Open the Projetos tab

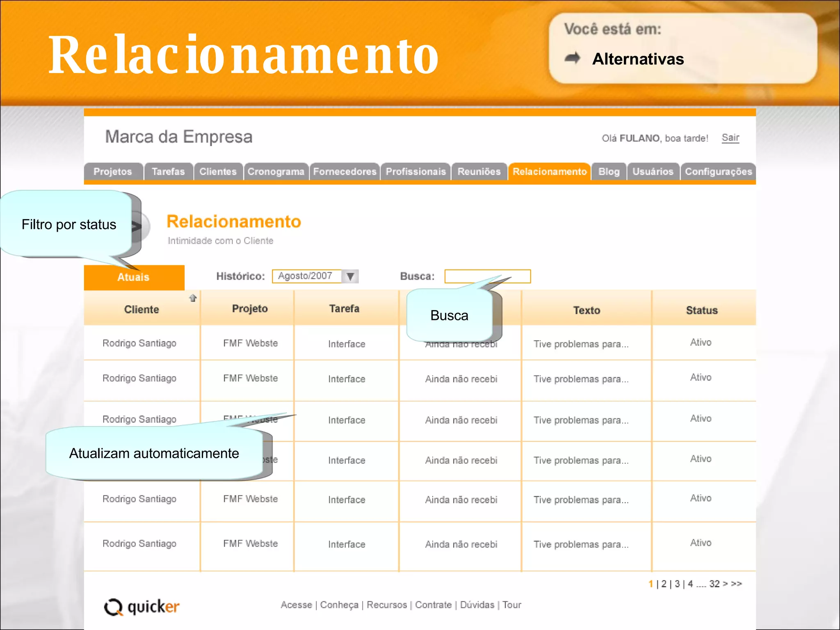point(114,171)
